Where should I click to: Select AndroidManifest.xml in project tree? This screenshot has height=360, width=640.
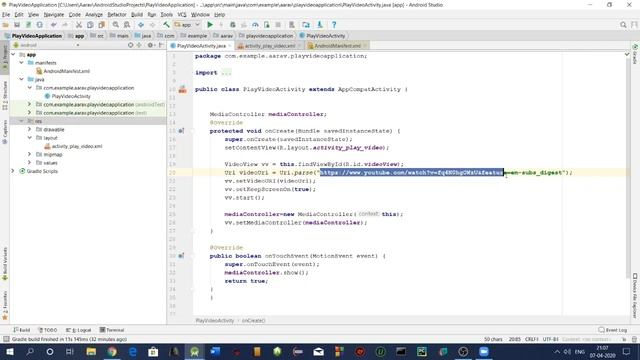point(62,71)
